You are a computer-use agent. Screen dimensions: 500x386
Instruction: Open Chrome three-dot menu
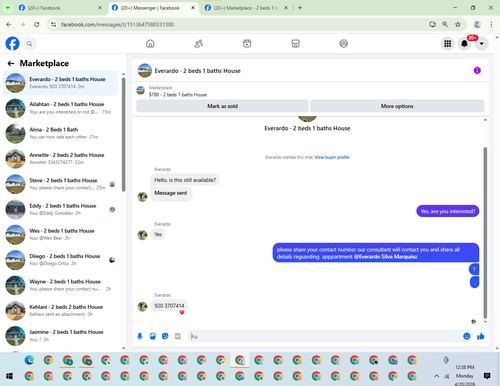(491, 24)
